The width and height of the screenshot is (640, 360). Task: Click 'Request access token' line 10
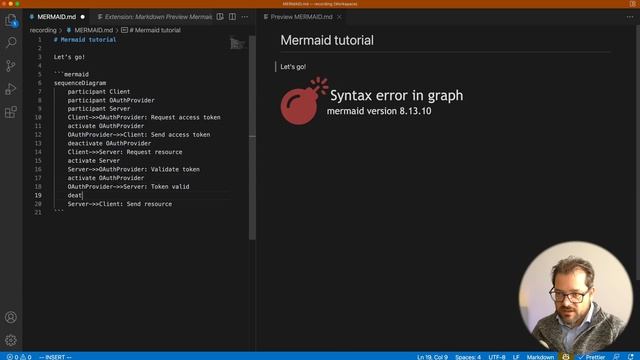[x=144, y=117]
